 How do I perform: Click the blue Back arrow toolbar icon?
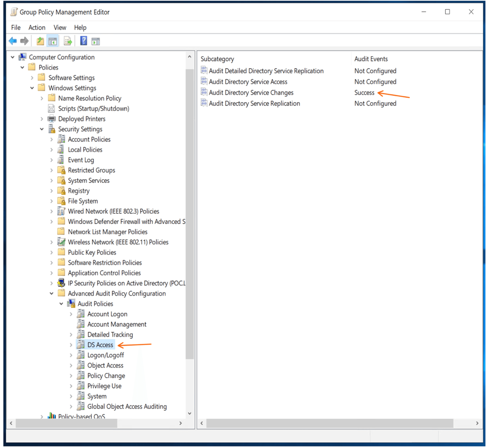13,41
